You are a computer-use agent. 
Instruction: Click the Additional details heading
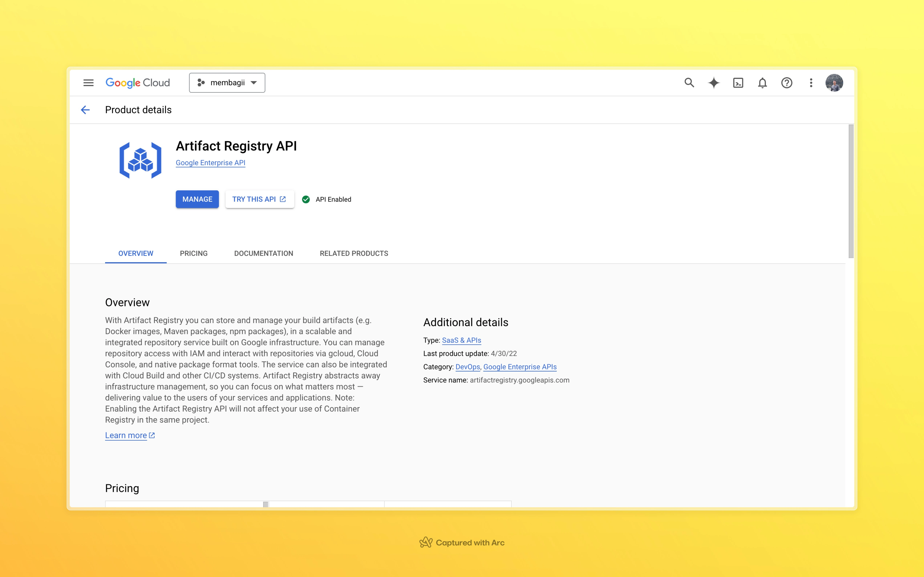(x=466, y=322)
